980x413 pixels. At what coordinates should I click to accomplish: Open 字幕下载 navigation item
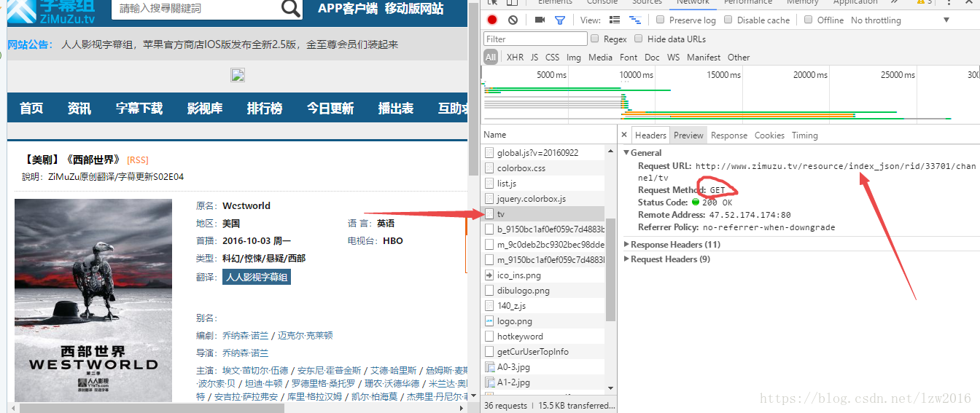[139, 109]
